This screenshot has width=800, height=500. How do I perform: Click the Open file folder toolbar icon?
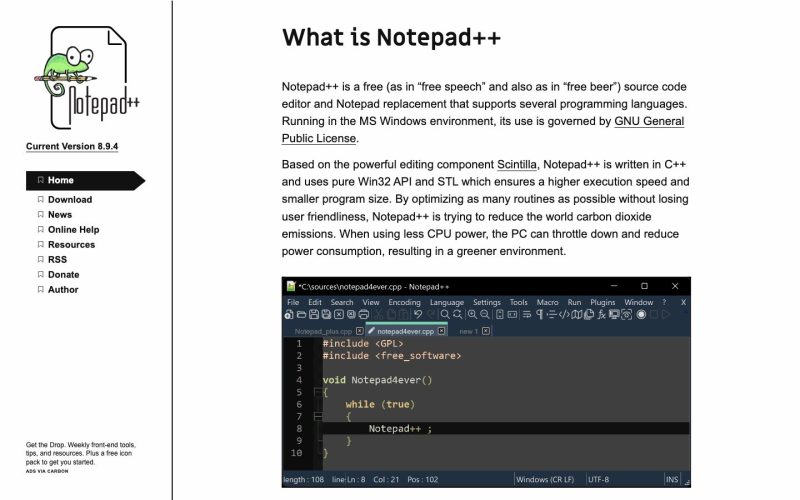pyautogui.click(x=301, y=314)
